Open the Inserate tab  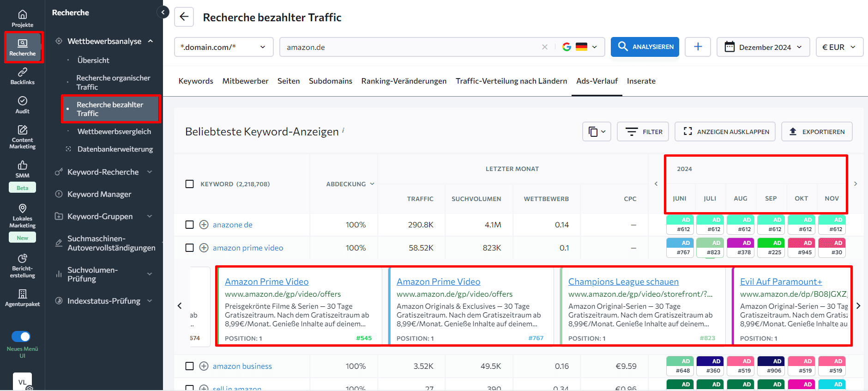click(x=641, y=81)
